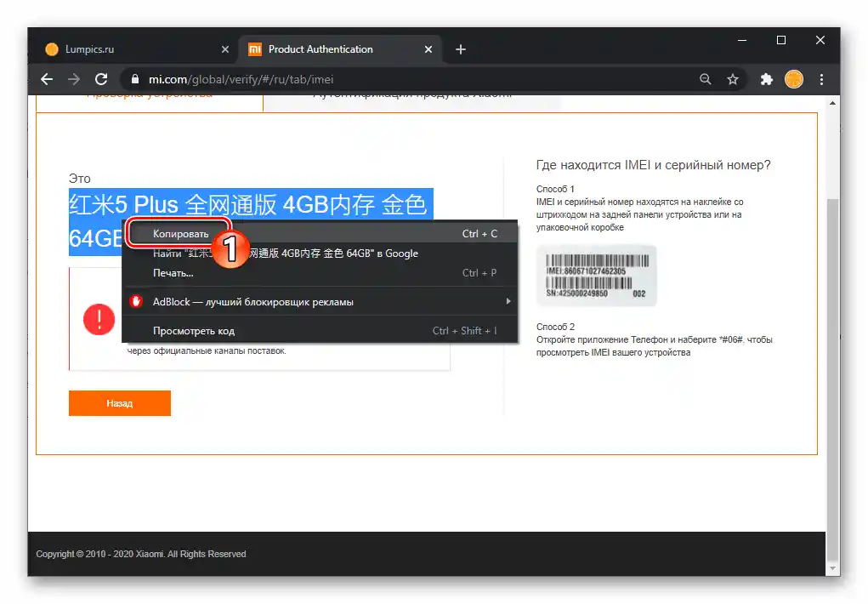Viewport: 868px width, 604px height.
Task: Maximize the Chrome window
Action: [x=781, y=40]
